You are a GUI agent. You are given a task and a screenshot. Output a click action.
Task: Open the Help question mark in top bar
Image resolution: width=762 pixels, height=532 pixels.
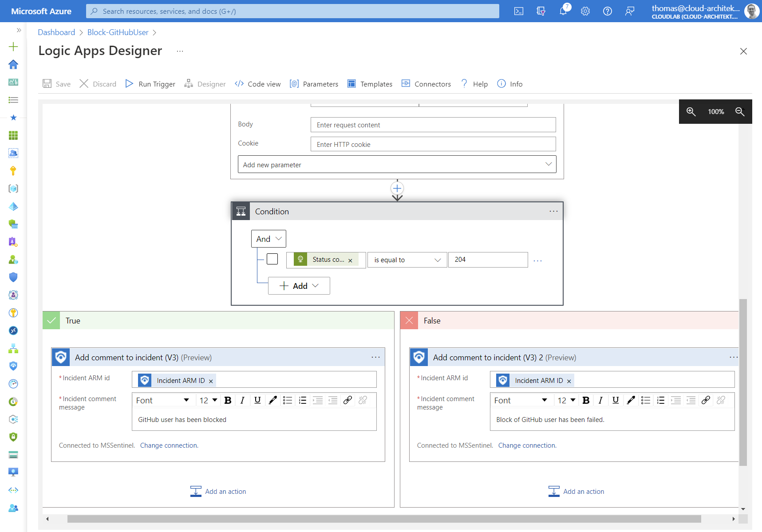608,11
